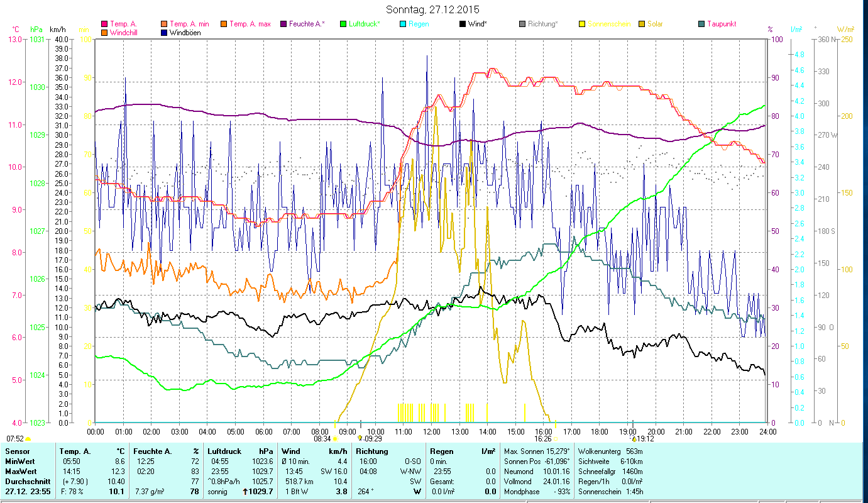This screenshot has width=868, height=503.
Task: Click the sonnig weather condition text
Action: [x=219, y=492]
